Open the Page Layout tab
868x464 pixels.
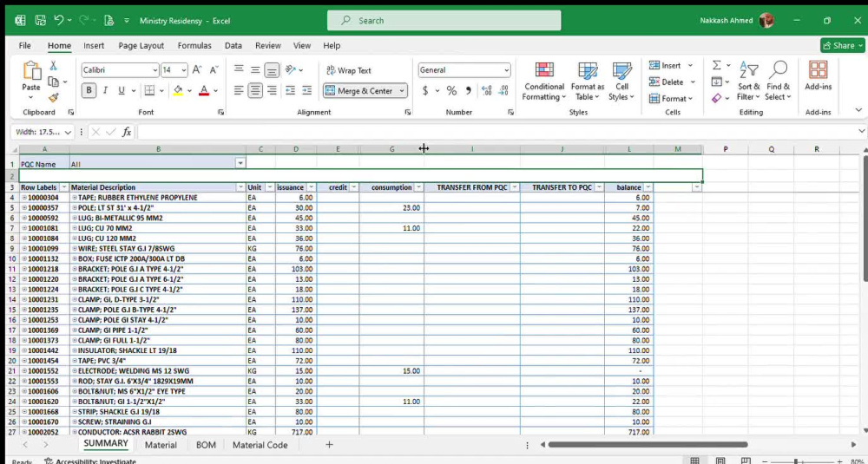[141, 45]
